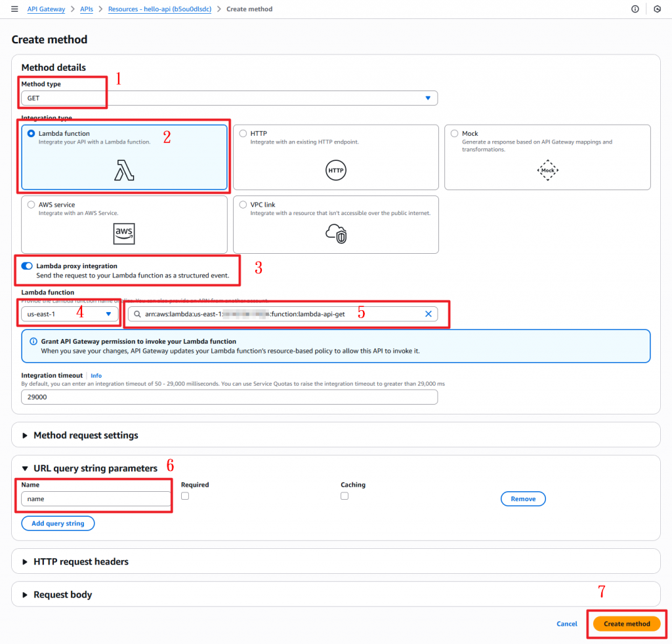672x644 pixels.
Task: Click the search icon in the ARN field
Action: [x=137, y=314]
